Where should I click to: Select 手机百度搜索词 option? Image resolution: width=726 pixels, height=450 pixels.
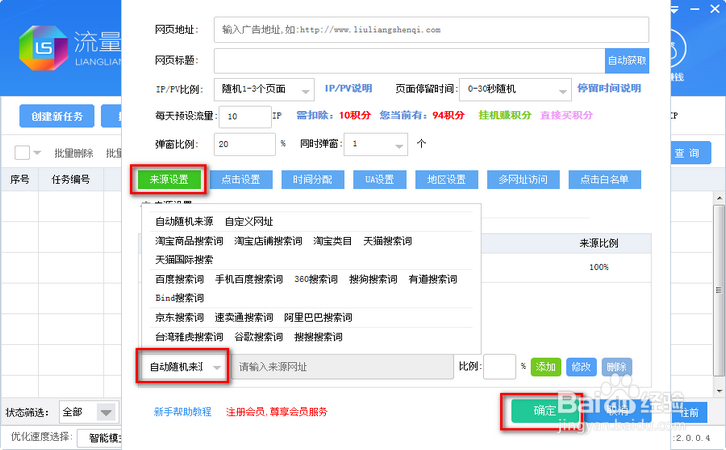click(249, 279)
